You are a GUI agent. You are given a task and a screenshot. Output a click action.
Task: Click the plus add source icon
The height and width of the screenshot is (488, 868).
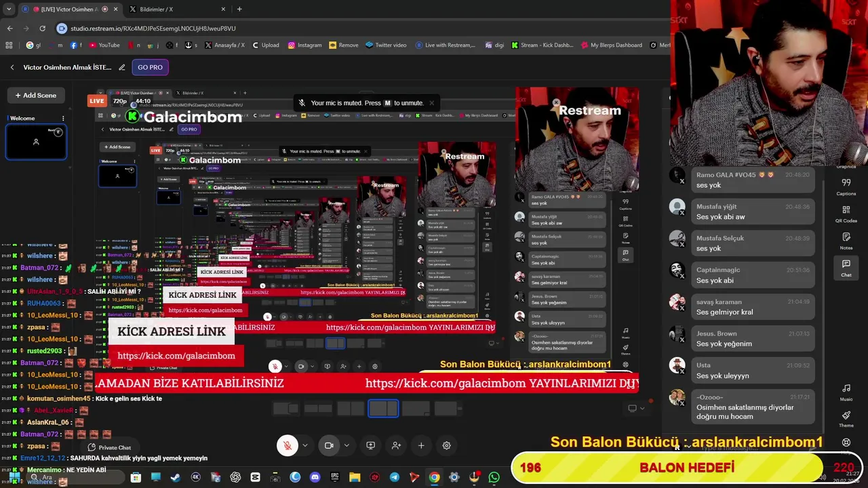[421, 445]
